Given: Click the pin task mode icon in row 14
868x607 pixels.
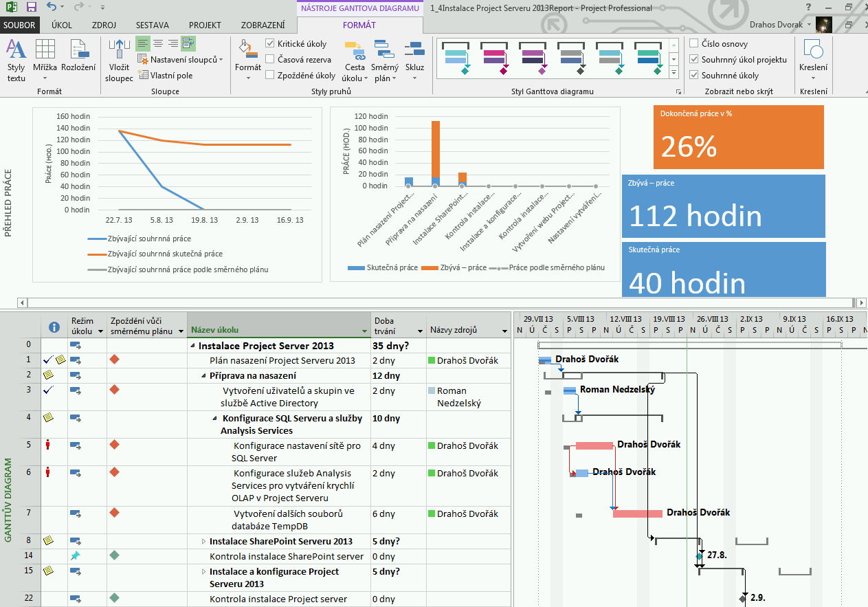Looking at the screenshot, I should coord(76,555).
